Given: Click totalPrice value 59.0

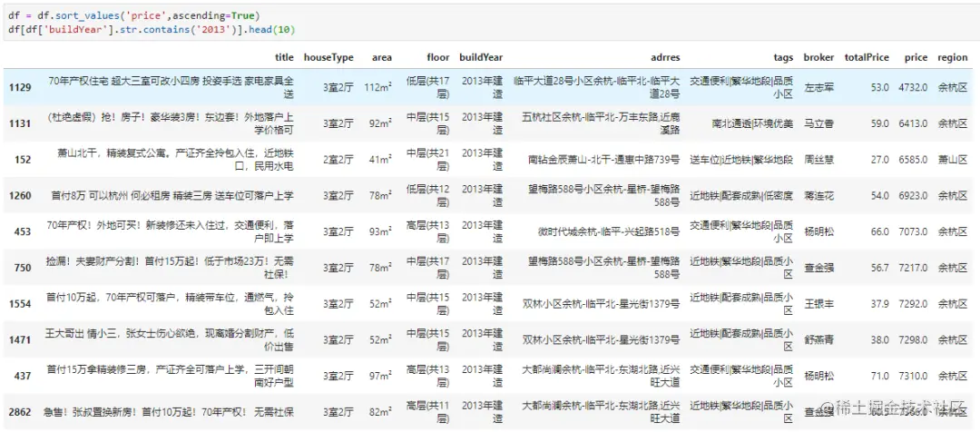Looking at the screenshot, I should [879, 123].
